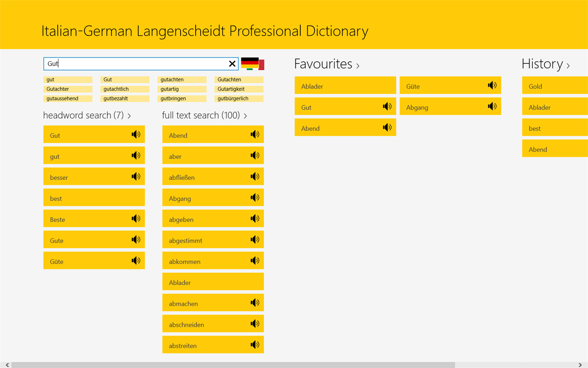Open best in History

pos(555,128)
